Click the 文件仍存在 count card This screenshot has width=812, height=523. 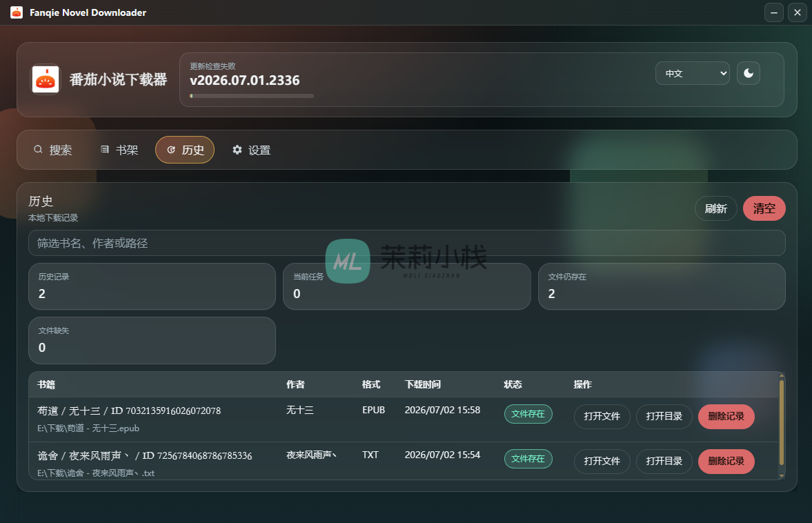662,286
